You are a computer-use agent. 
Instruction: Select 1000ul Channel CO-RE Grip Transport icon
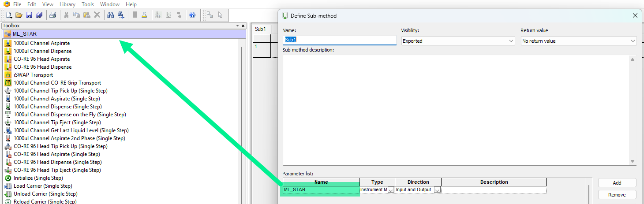pyautogui.click(x=8, y=83)
